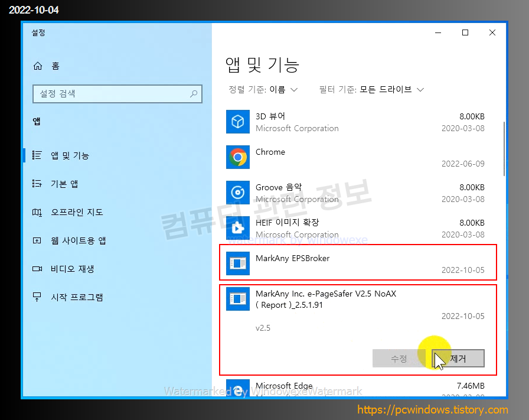Image resolution: width=529 pixels, height=420 pixels.
Task: Select 앱 및 기능 in the sidebar
Action: 70,155
